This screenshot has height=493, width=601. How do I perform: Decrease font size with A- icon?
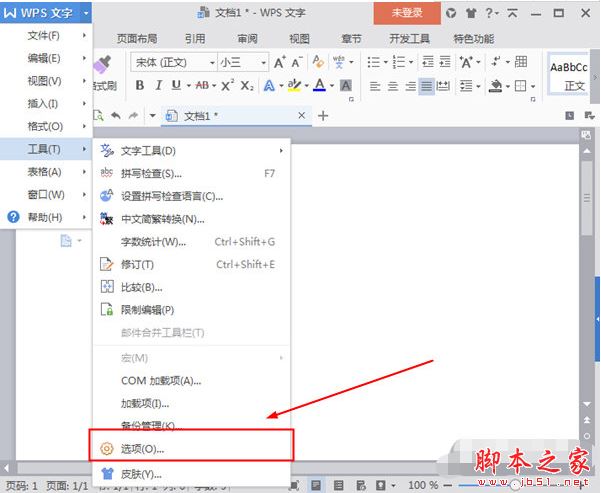[296, 62]
